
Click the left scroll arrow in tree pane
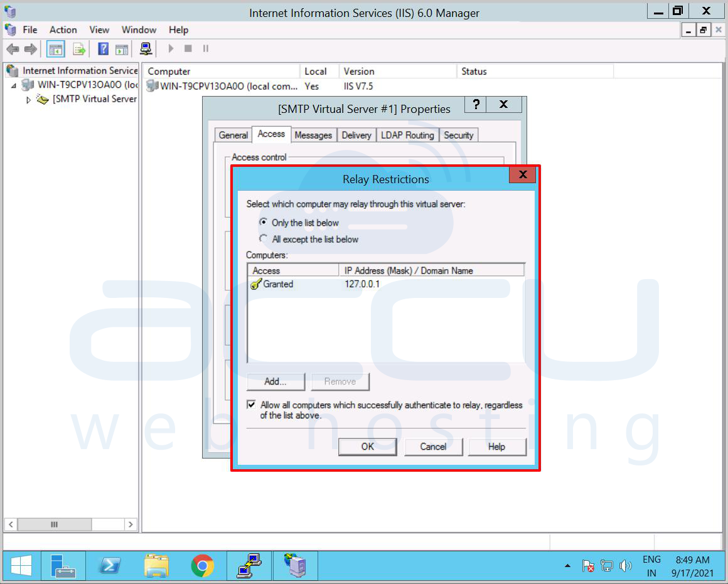[11, 524]
